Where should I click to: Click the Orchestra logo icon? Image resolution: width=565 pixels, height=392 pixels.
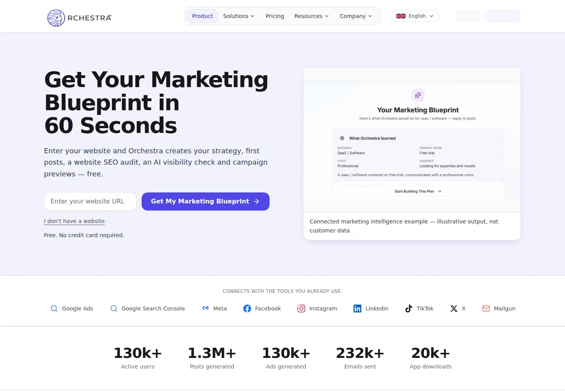[56, 18]
